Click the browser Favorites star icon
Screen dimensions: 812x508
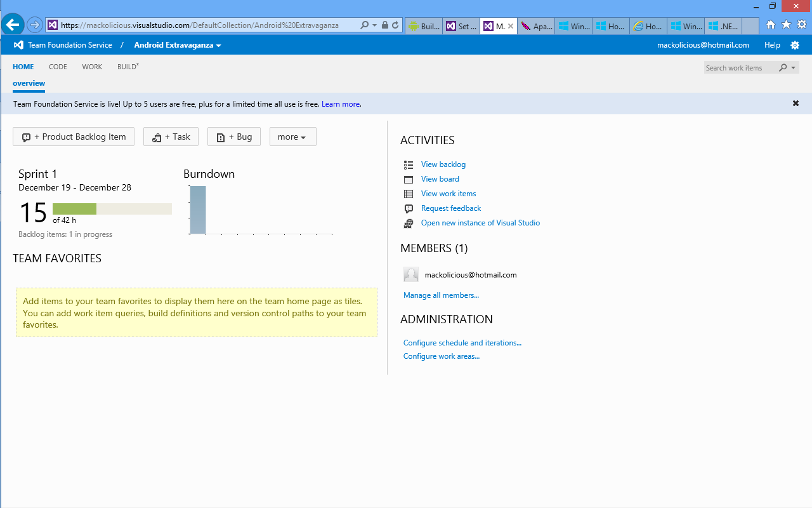click(786, 25)
